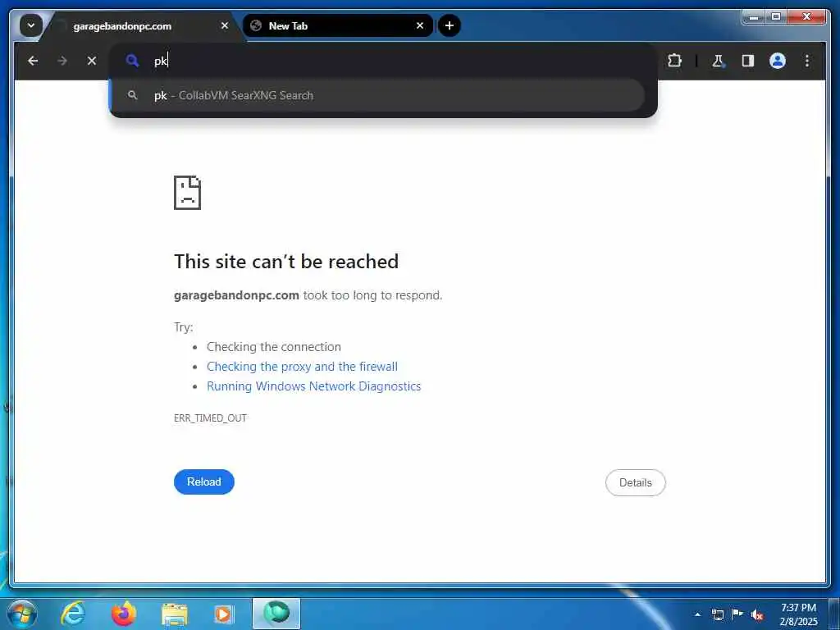Open a new tab with plus button
The image size is (840, 630).
pyautogui.click(x=450, y=25)
